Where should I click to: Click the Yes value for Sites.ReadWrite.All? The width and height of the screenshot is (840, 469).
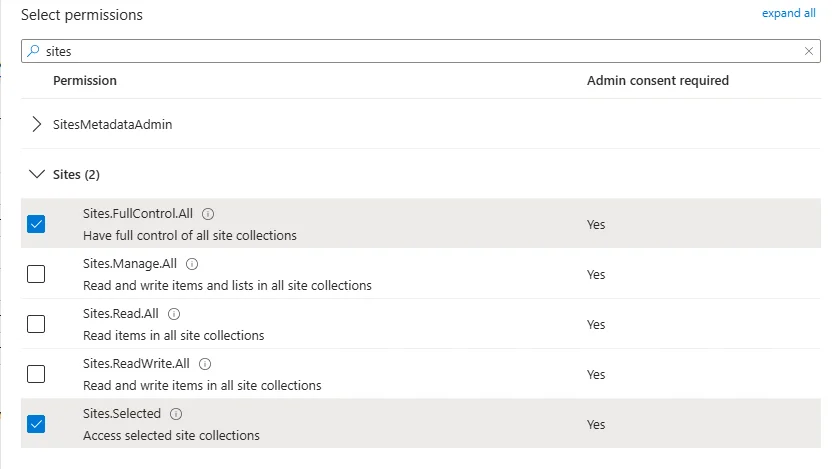[x=596, y=374]
